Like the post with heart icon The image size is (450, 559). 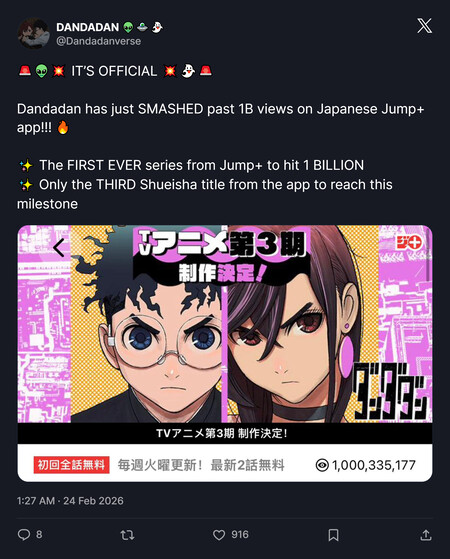(x=219, y=535)
